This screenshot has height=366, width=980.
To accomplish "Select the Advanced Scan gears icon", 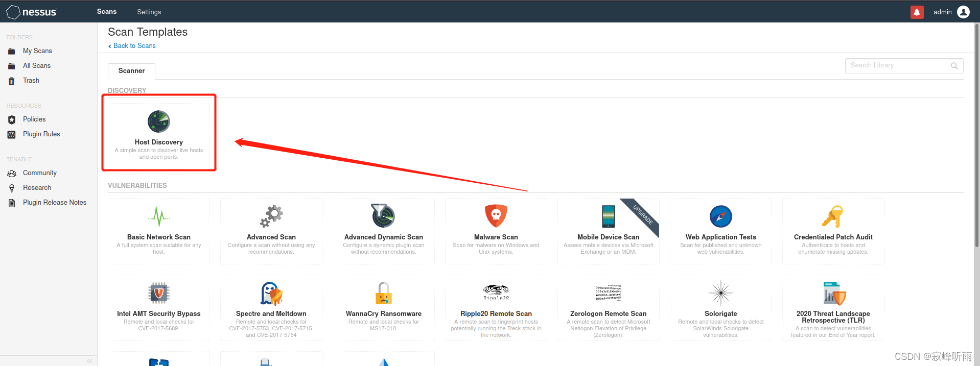I will [x=271, y=216].
